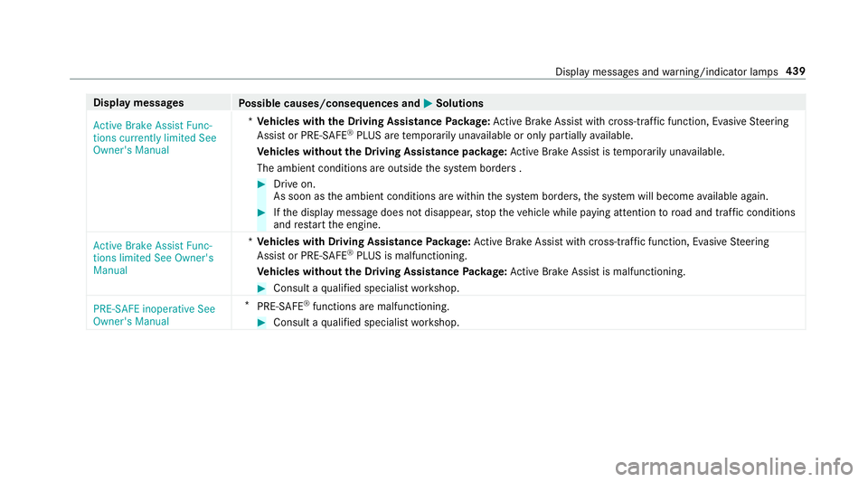This screenshot has height=482, width=868.
Task: Click 'and restart the engine.' text
Action: point(326,224)
